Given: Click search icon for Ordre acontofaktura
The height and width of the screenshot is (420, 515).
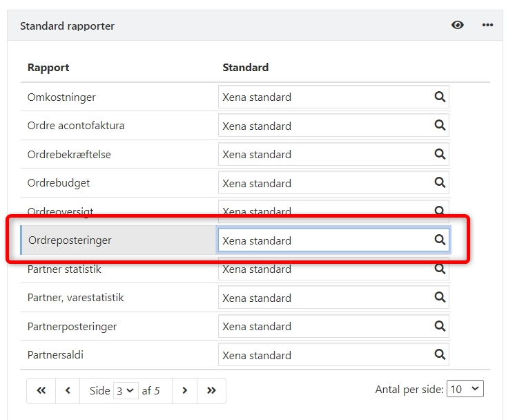Looking at the screenshot, I should click(439, 126).
